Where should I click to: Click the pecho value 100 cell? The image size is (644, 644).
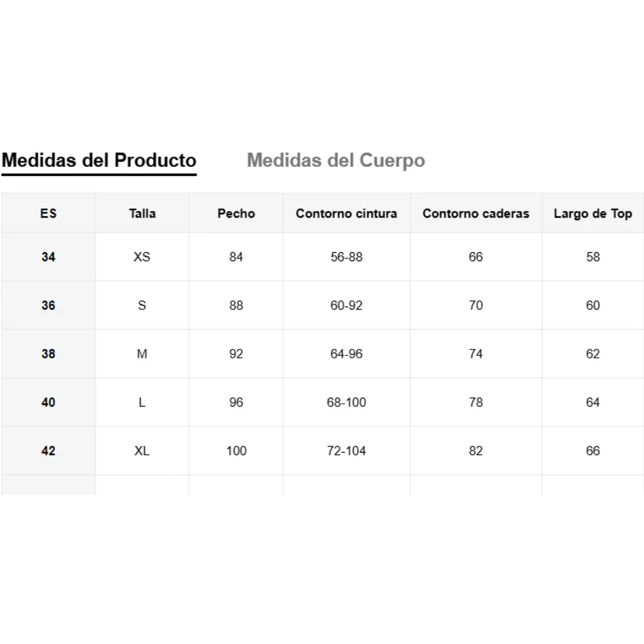click(236, 451)
